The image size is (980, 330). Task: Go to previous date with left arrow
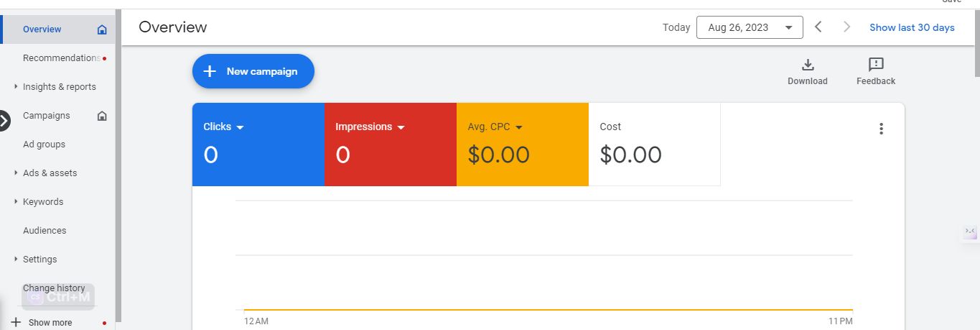click(818, 27)
